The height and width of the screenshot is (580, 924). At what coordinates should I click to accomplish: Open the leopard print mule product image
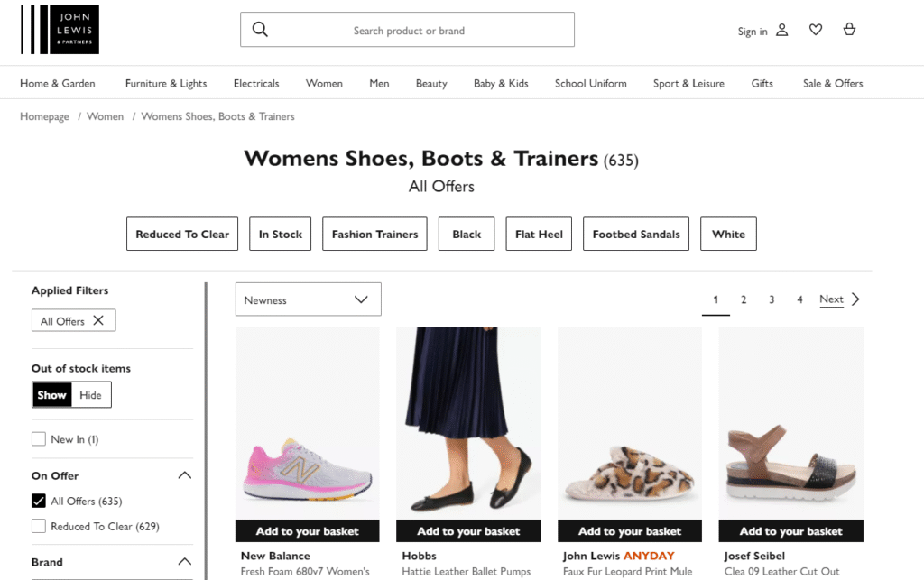pos(630,423)
